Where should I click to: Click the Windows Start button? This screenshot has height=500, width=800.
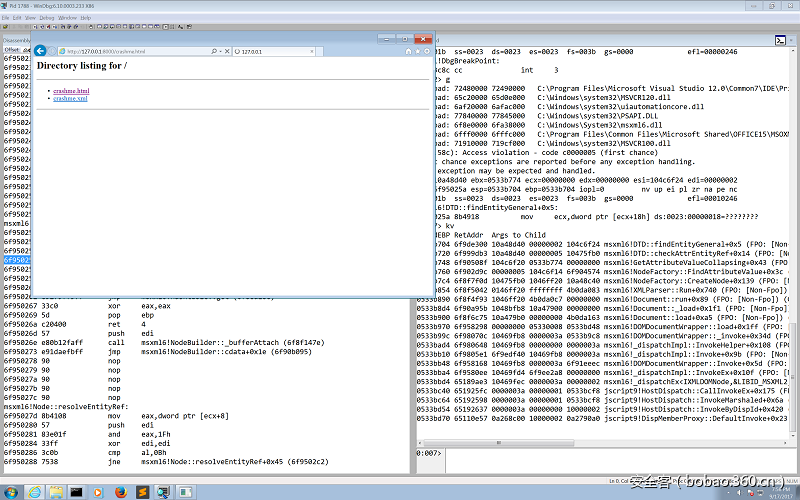(9, 491)
